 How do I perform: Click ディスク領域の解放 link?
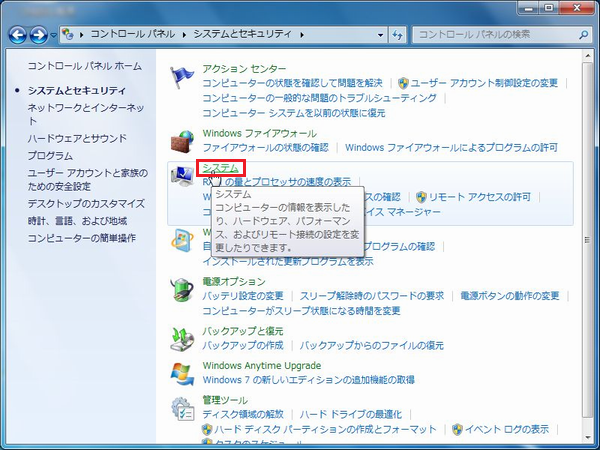pos(243,414)
